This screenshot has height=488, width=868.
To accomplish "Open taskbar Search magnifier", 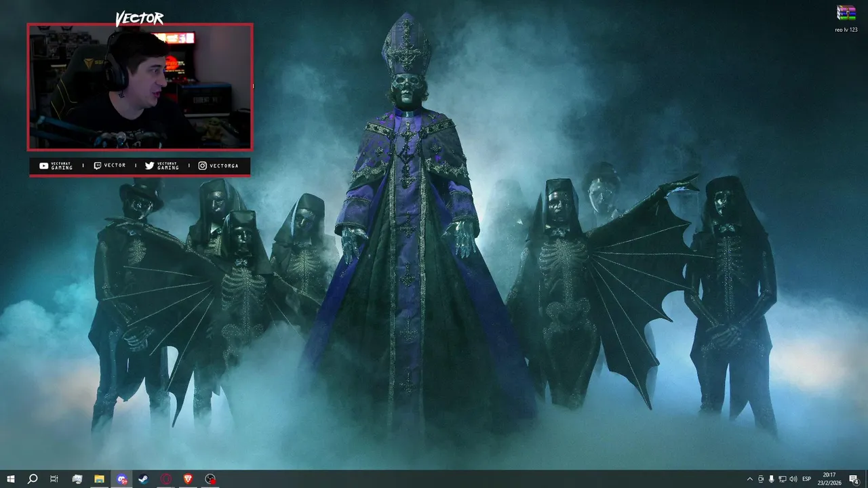I will pyautogui.click(x=33, y=479).
